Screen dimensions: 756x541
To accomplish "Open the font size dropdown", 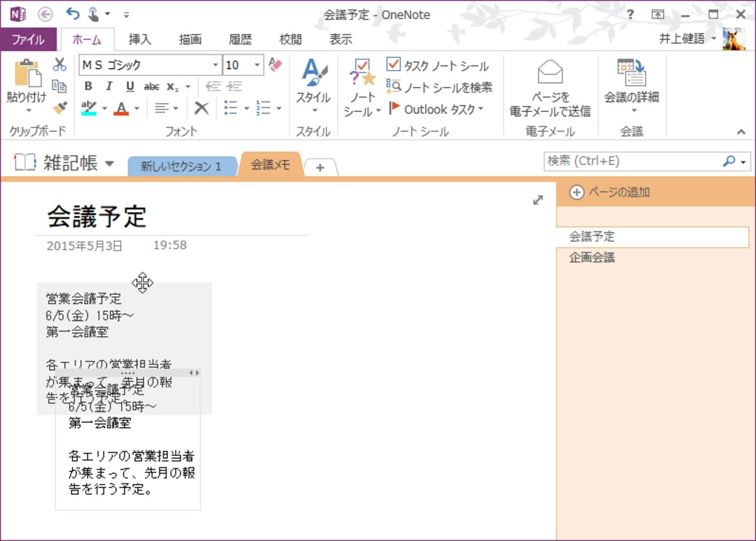I will 257,65.
